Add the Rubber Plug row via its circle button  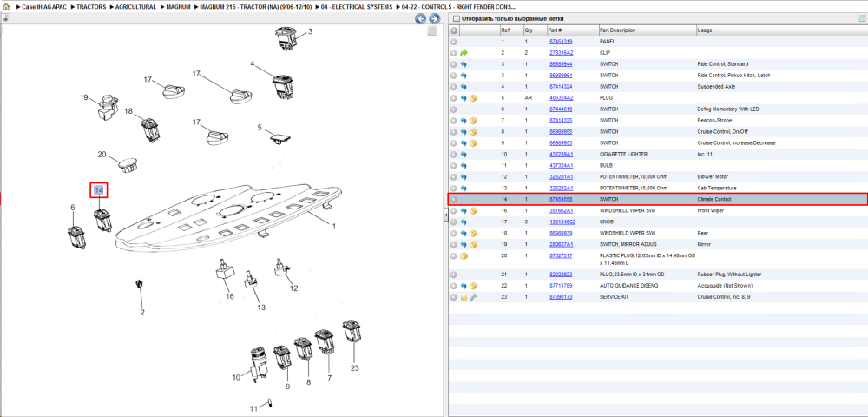click(453, 275)
